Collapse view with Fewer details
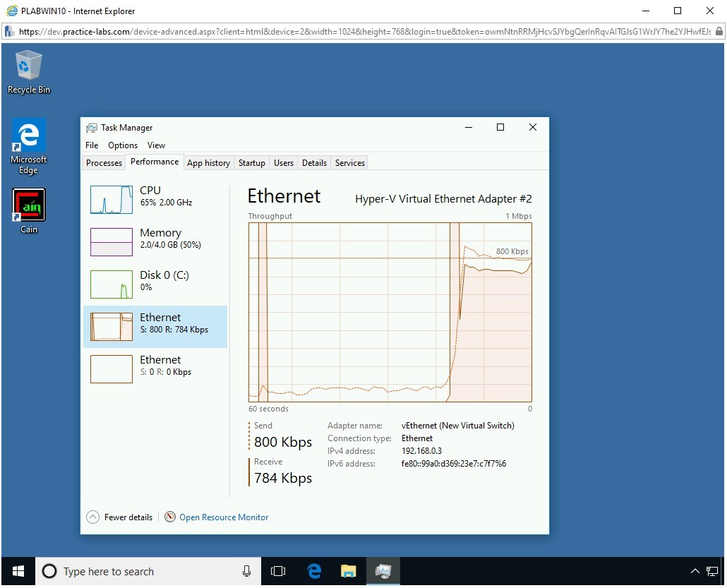 (120, 517)
